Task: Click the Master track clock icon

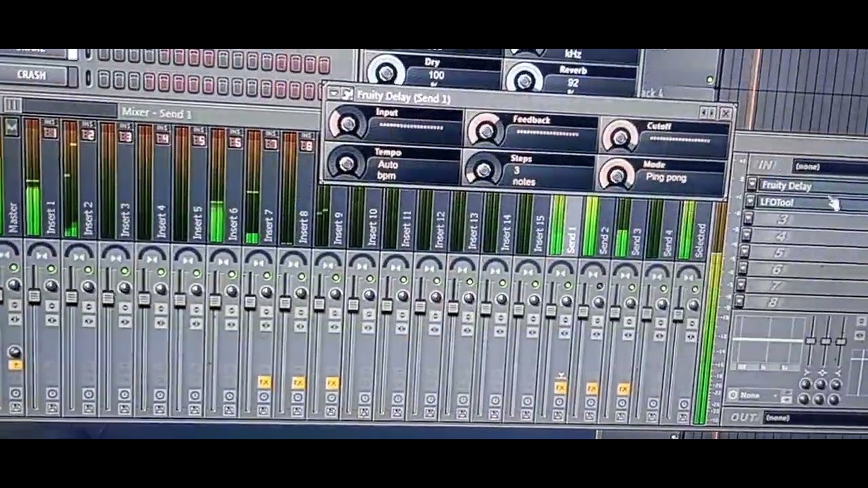Action: [16, 393]
